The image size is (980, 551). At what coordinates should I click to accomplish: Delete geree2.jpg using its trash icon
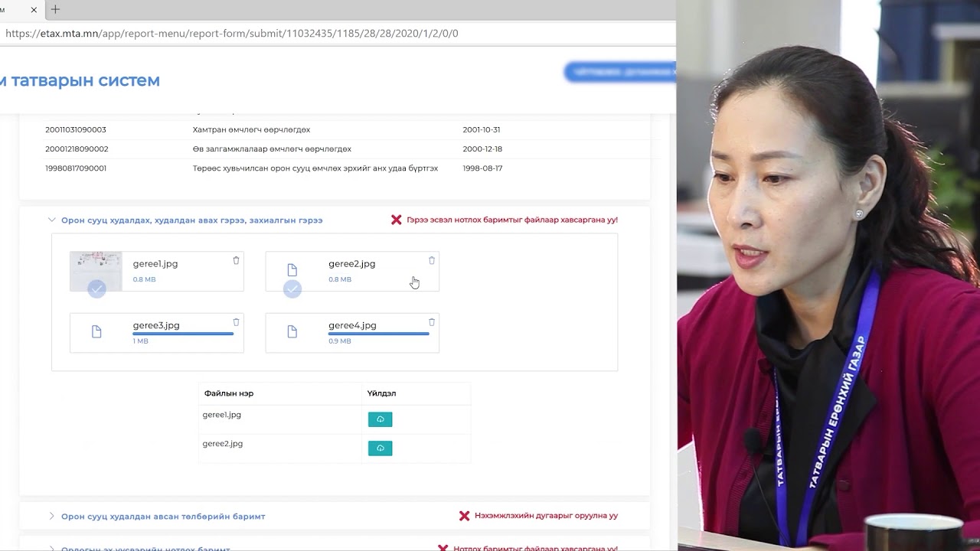coord(432,260)
